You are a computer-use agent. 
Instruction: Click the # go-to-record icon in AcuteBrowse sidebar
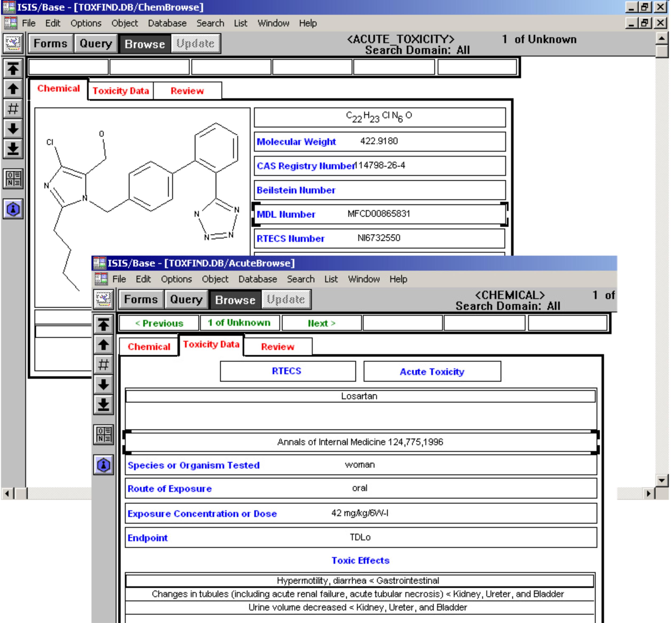103,364
